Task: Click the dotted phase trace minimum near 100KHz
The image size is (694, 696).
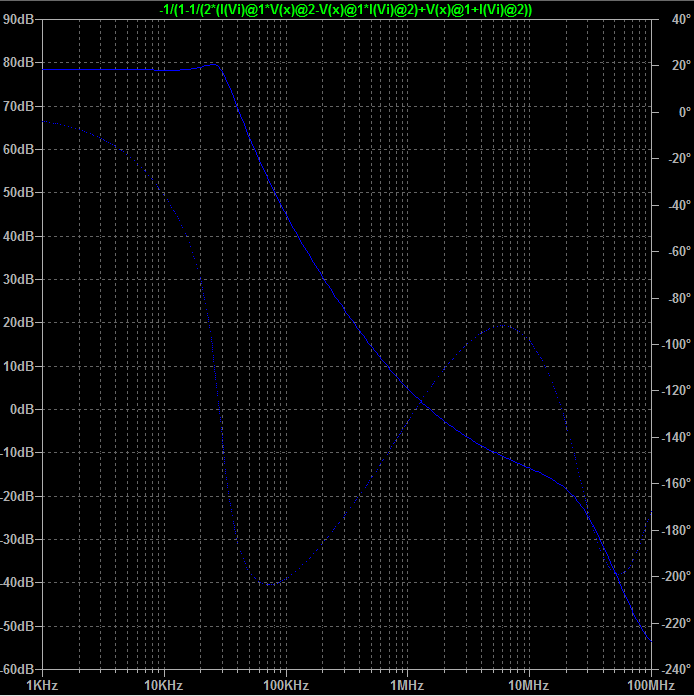Action: (269, 584)
